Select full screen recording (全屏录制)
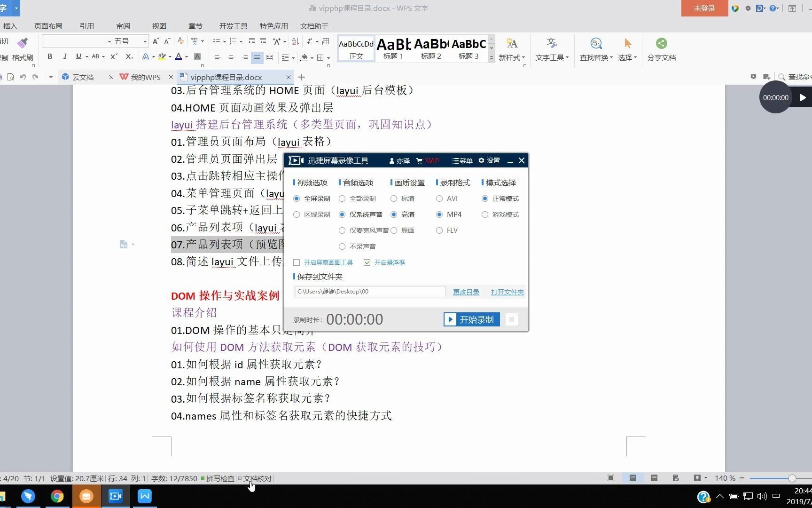 pos(297,198)
